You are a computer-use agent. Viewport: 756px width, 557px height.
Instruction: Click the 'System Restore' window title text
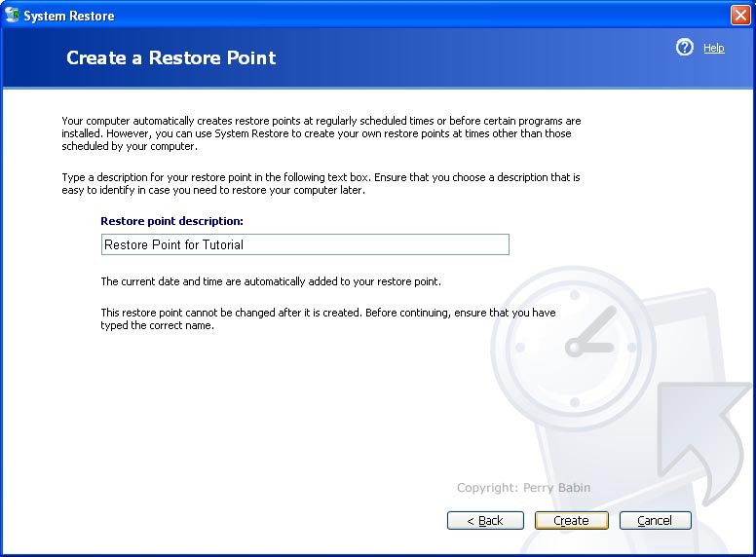pos(69,16)
